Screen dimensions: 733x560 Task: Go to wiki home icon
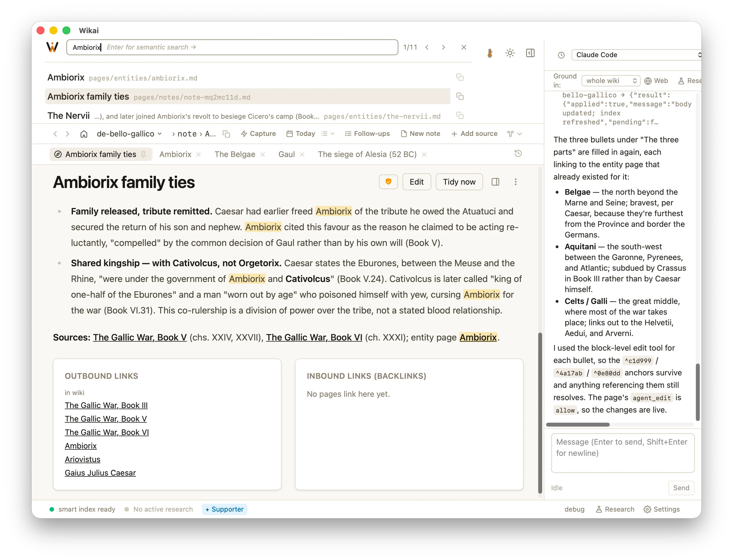tap(84, 134)
